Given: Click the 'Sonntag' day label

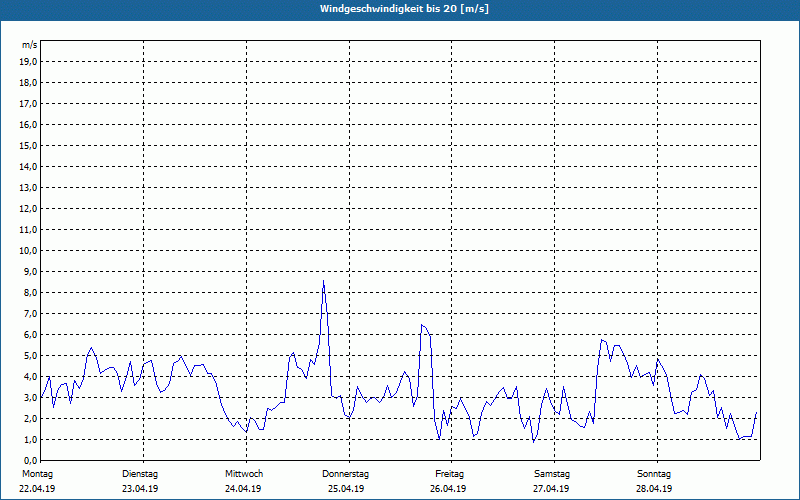Looking at the screenshot, I should tap(654, 474).
